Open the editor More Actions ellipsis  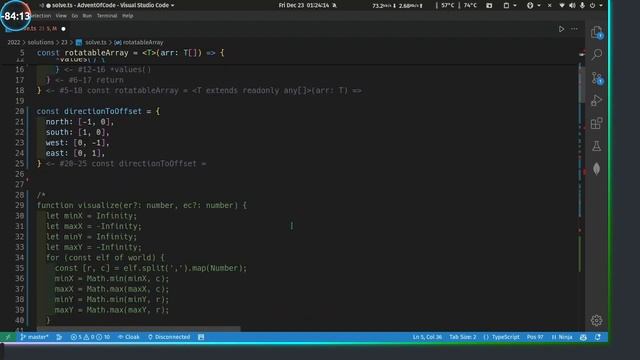click(x=574, y=29)
